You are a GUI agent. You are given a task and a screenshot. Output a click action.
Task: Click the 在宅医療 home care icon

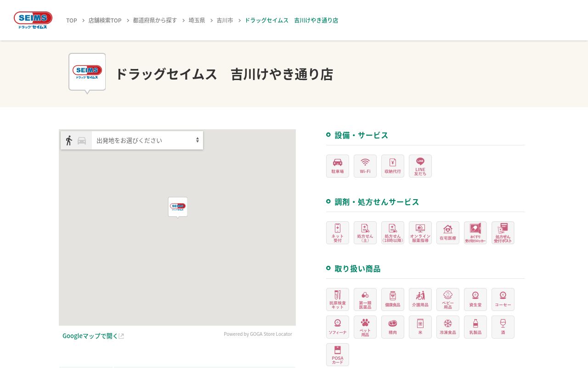[x=448, y=233]
